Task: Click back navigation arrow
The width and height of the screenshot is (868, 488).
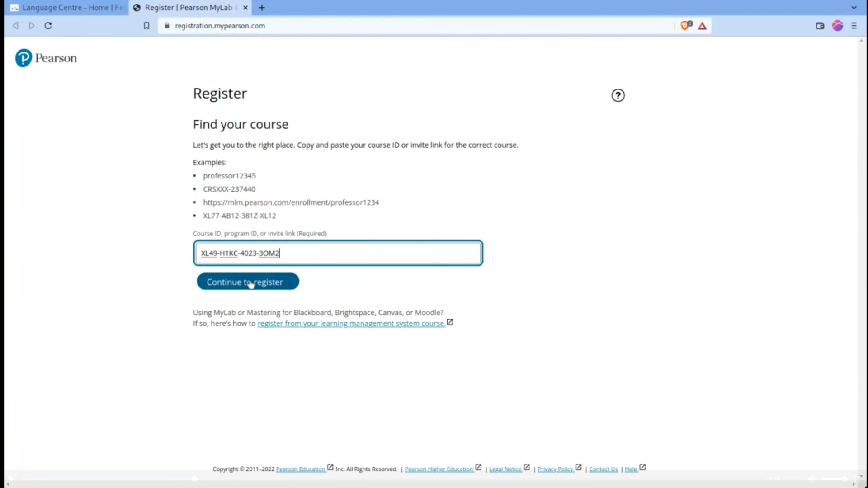Action: pos(15,25)
